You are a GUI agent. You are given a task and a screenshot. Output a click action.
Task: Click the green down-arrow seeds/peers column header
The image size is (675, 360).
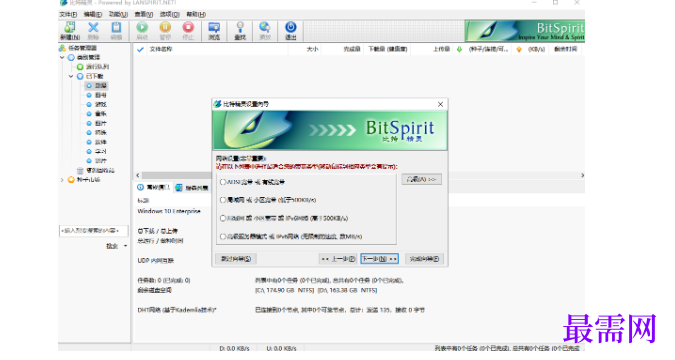pyautogui.click(x=459, y=50)
